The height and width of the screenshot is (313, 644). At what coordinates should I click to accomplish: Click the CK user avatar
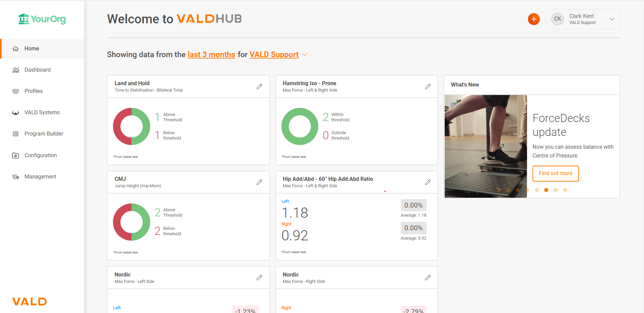[557, 19]
